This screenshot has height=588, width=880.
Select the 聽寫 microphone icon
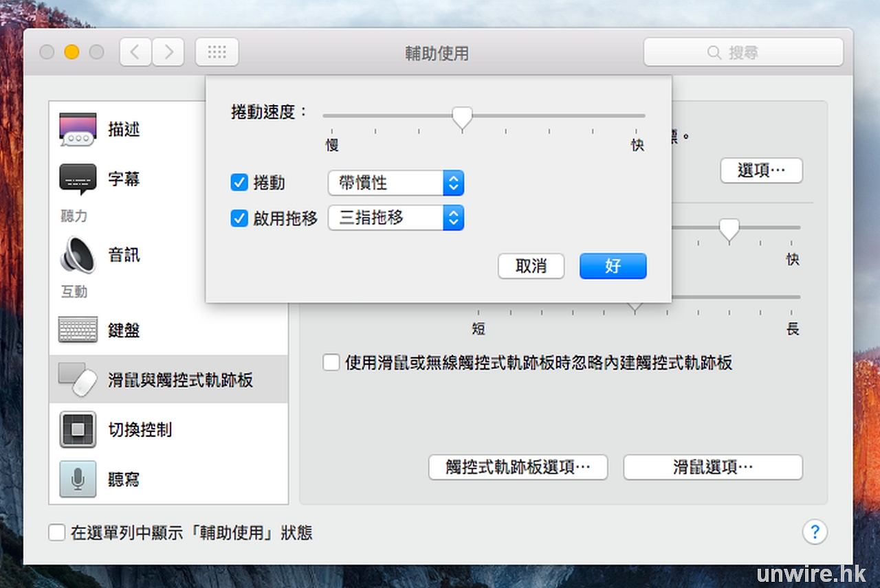point(78,479)
